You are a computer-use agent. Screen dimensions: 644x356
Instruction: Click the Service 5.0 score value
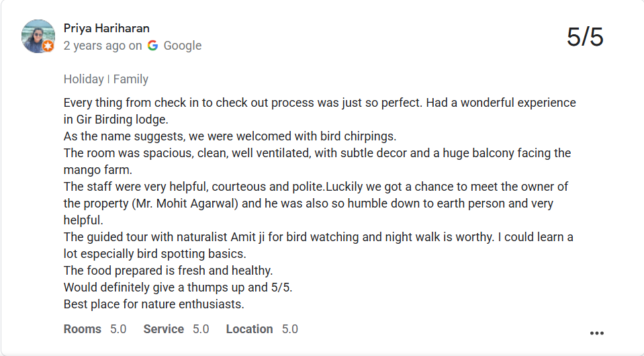click(201, 329)
